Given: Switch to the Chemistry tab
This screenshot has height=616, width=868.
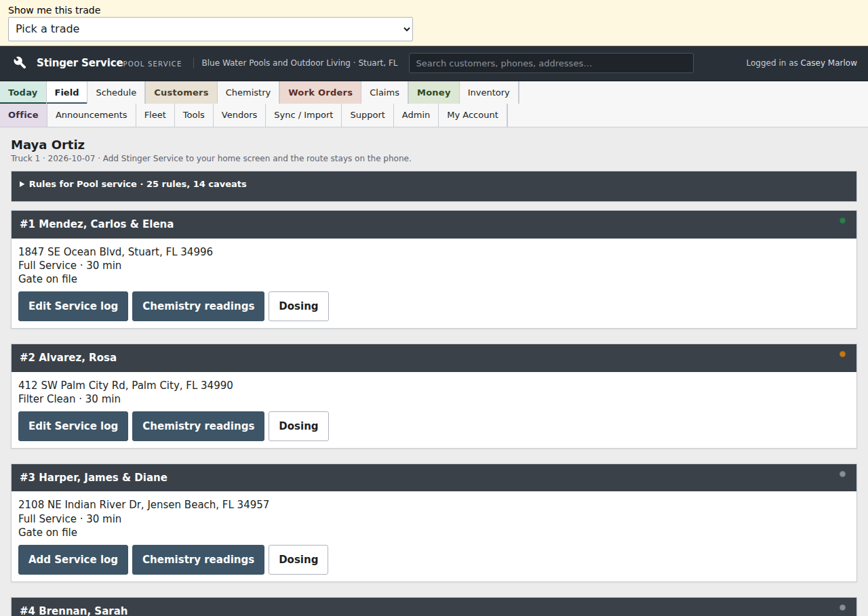Looking at the screenshot, I should coord(248,93).
